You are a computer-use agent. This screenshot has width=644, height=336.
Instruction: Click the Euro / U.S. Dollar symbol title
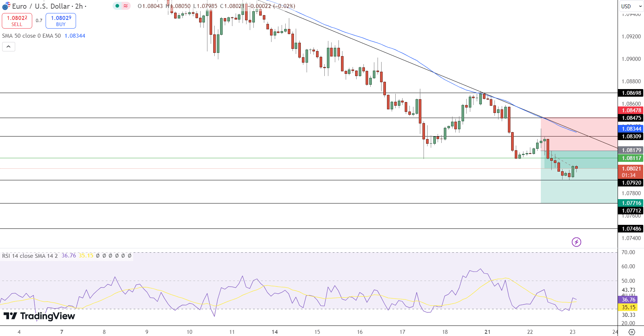(41, 6)
